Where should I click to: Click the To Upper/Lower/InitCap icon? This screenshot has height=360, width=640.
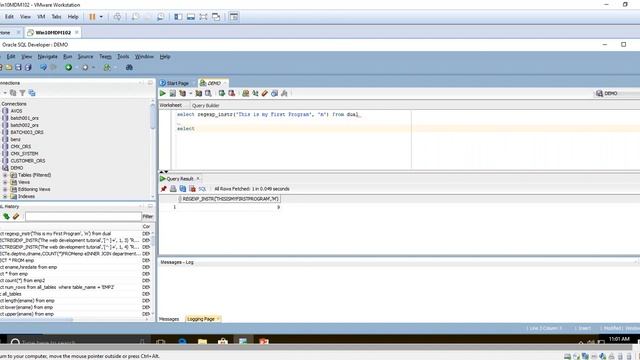pos(255,93)
